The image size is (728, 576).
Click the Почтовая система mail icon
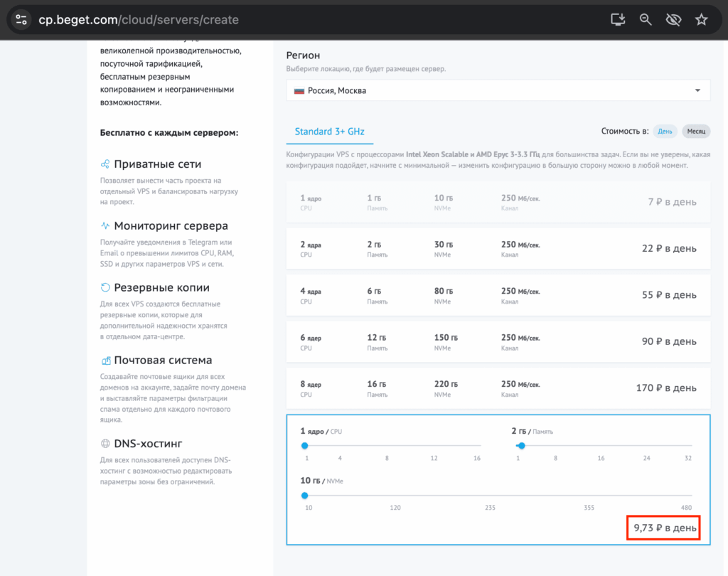tap(105, 361)
